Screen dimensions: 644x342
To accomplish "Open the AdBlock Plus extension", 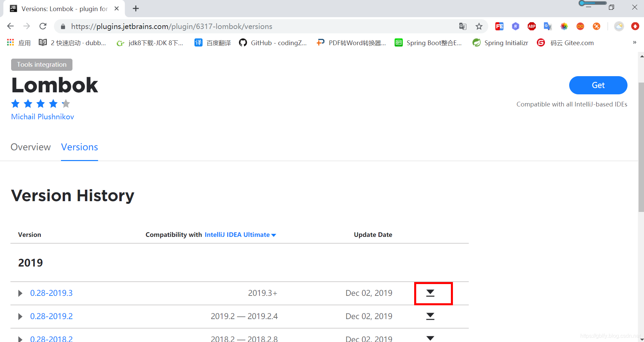I will pos(532,26).
